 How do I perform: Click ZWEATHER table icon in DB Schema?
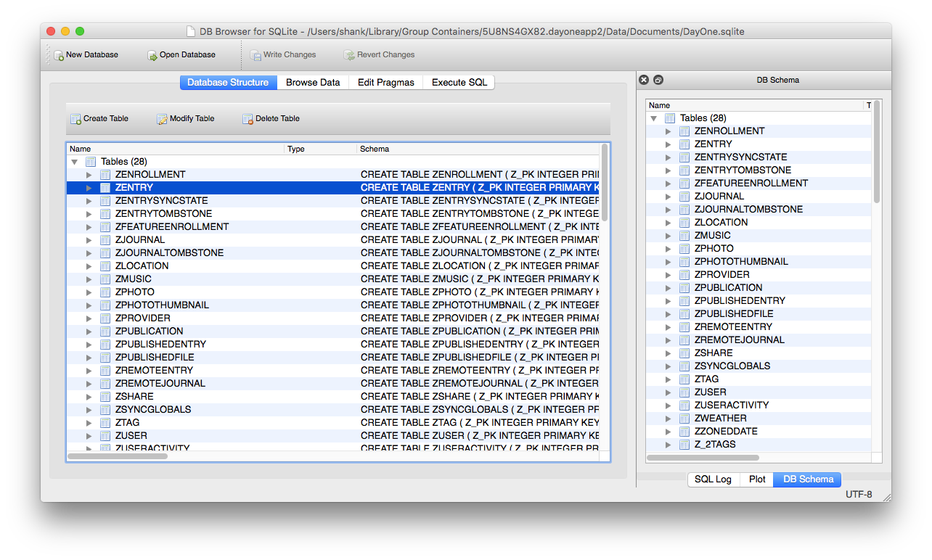click(x=684, y=419)
